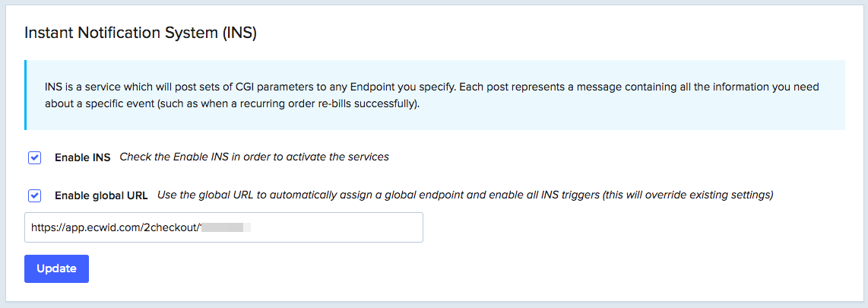868x308 pixels.
Task: Toggle the Enable global URL checkbox
Action: pyautogui.click(x=34, y=195)
